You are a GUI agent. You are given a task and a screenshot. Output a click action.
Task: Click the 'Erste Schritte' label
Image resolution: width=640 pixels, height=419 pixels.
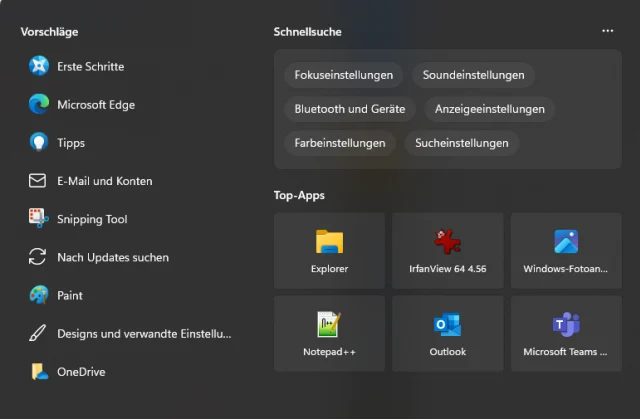[91, 67]
